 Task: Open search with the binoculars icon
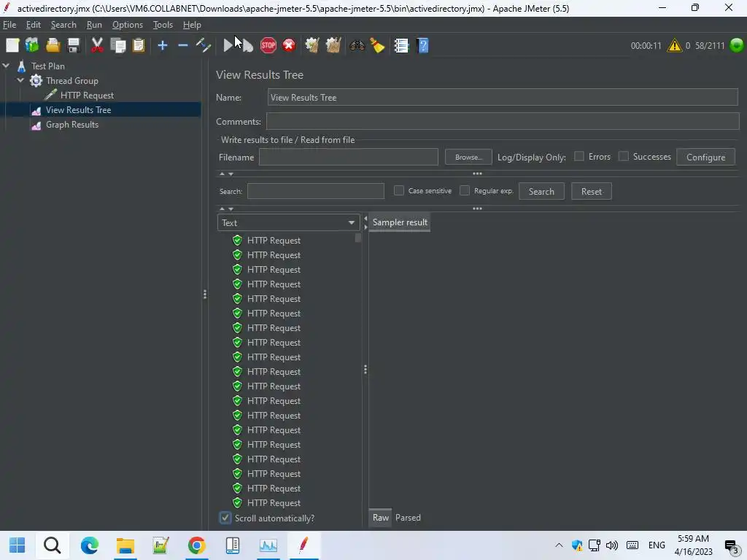pyautogui.click(x=357, y=45)
